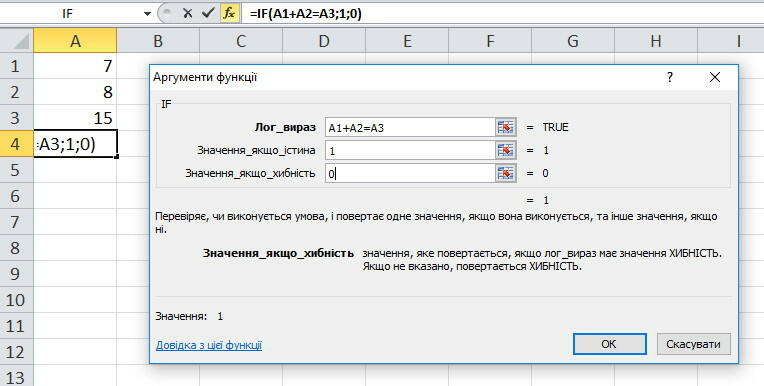
Task: Select row 6 header
Action: [16, 195]
